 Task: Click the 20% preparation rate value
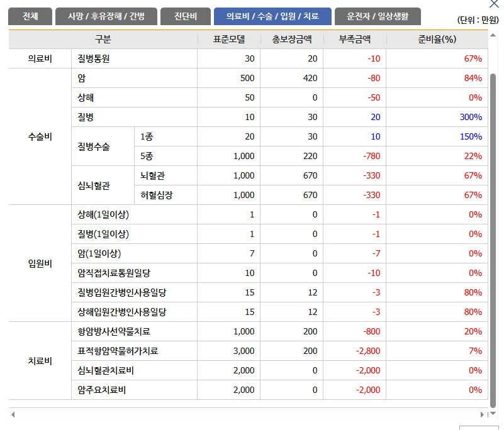(x=473, y=331)
